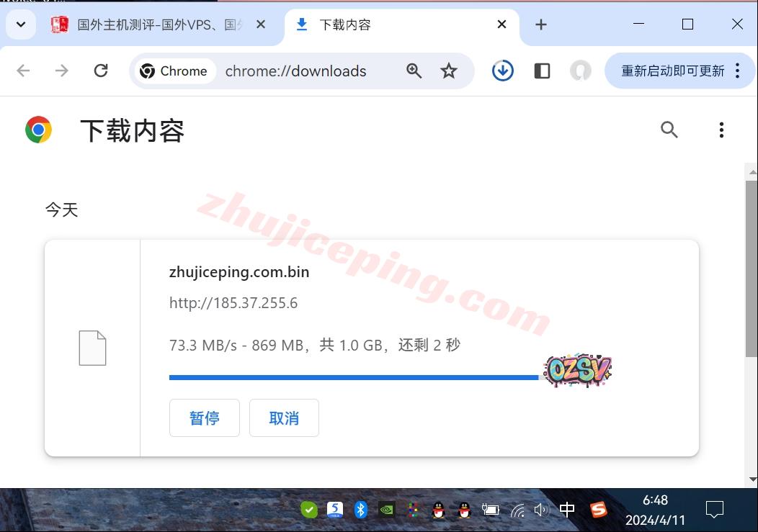Click the download source link http://185.37.255.6

[x=233, y=303]
